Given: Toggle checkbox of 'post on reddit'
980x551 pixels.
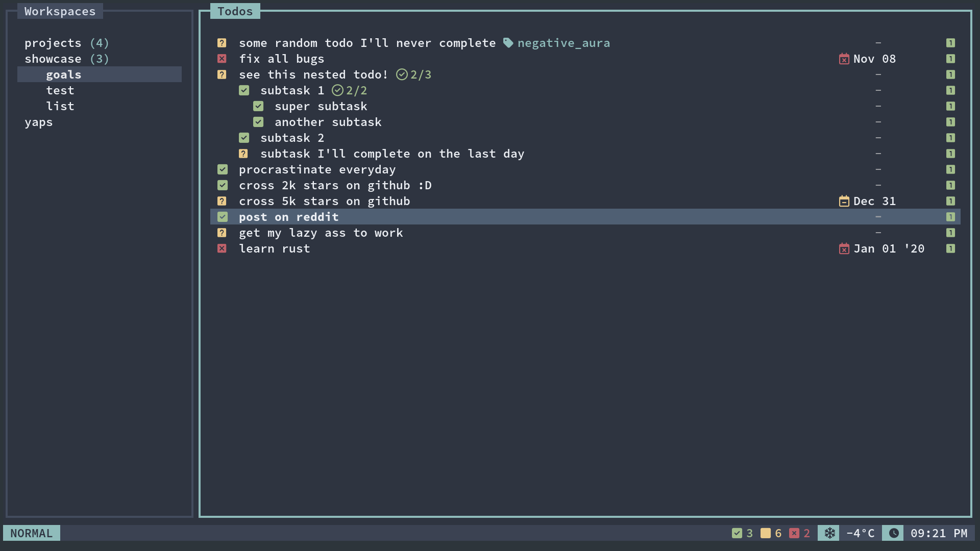Looking at the screenshot, I should (x=223, y=217).
